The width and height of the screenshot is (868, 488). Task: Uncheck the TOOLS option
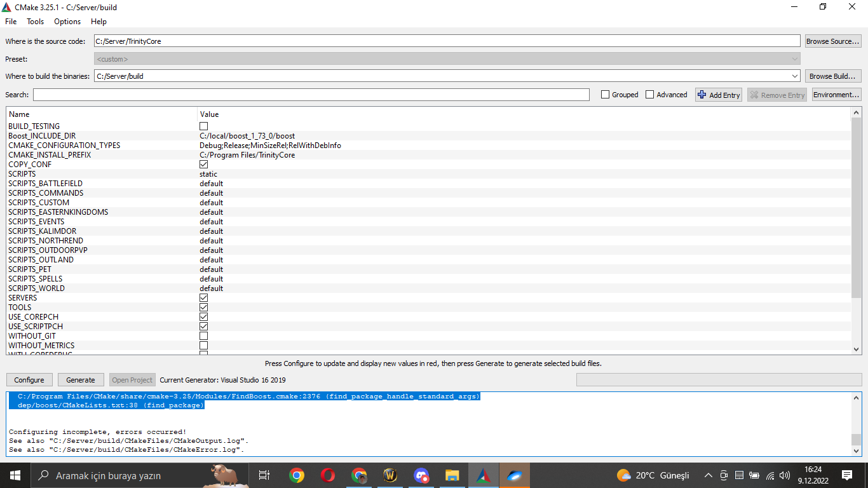click(x=204, y=308)
